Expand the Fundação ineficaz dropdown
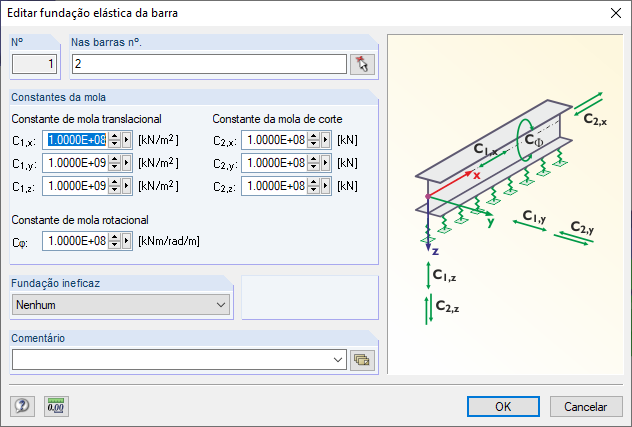 point(221,304)
